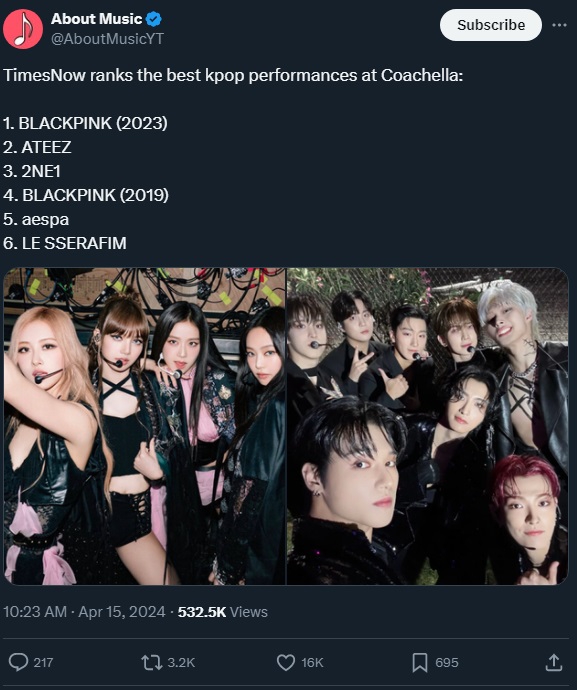Image resolution: width=577 pixels, height=690 pixels.
Task: Click the 16K likes count
Action: [312, 662]
